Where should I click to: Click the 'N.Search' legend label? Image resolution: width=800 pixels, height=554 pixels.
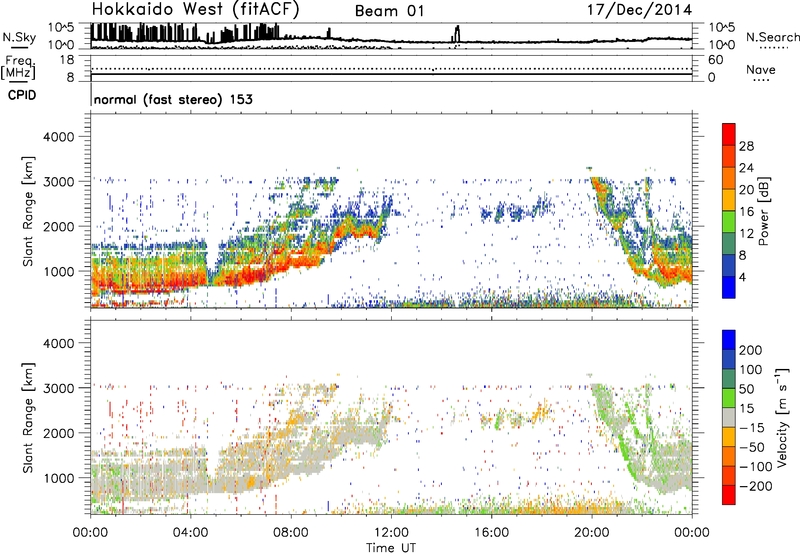(x=773, y=37)
